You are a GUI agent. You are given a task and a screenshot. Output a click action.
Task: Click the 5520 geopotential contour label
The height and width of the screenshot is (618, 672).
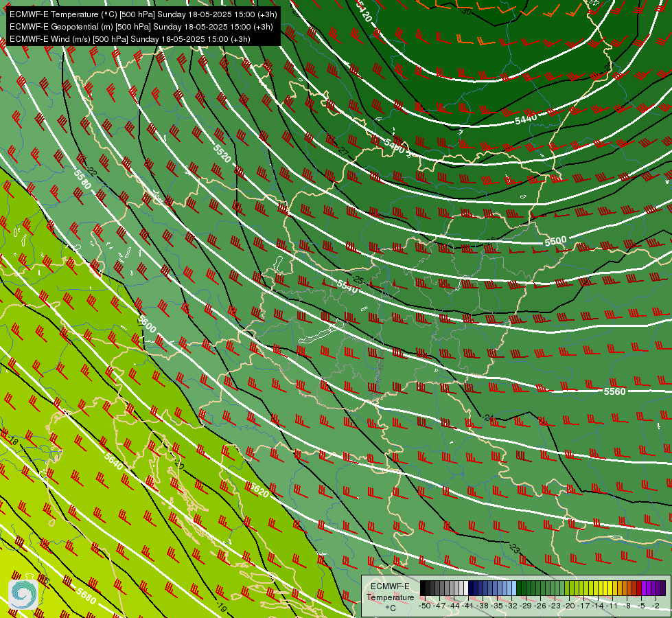click(x=222, y=154)
